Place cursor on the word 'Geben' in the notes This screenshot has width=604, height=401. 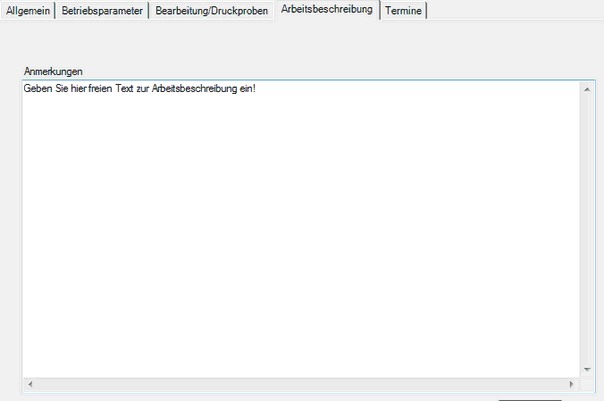coord(39,89)
